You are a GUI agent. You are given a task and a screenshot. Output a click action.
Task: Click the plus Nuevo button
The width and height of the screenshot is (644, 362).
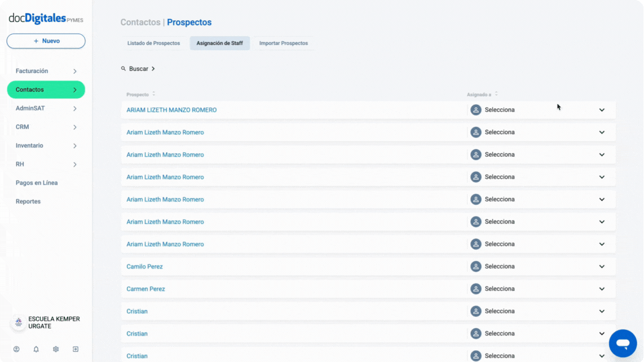[x=46, y=41]
